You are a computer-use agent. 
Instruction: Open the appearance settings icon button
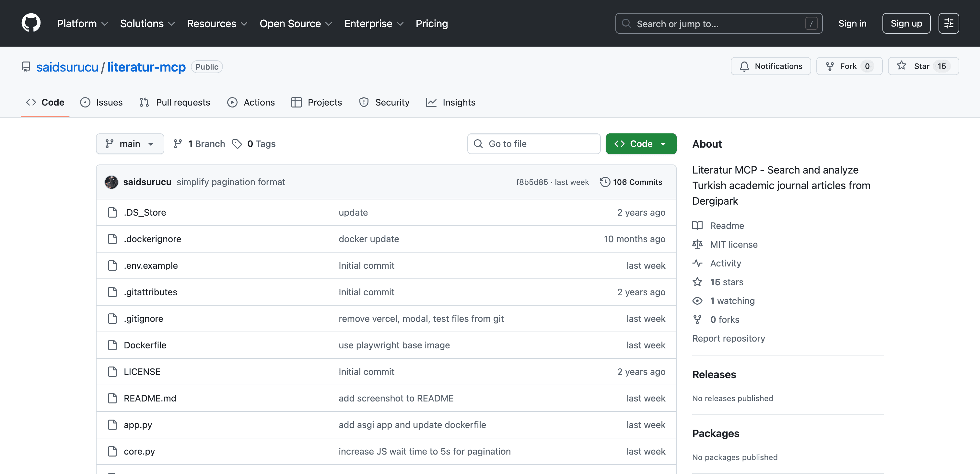[x=949, y=23]
